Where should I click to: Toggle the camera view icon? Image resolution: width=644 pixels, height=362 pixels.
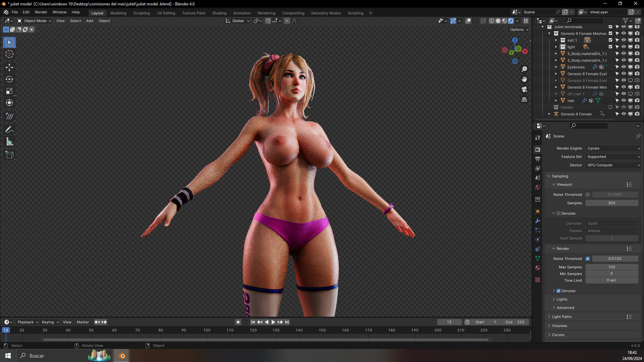click(524, 89)
